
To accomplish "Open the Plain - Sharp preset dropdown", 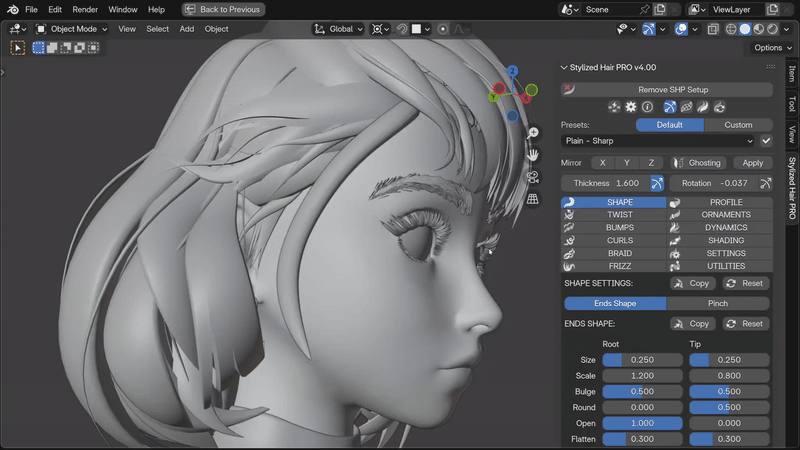I will pyautogui.click(x=659, y=141).
